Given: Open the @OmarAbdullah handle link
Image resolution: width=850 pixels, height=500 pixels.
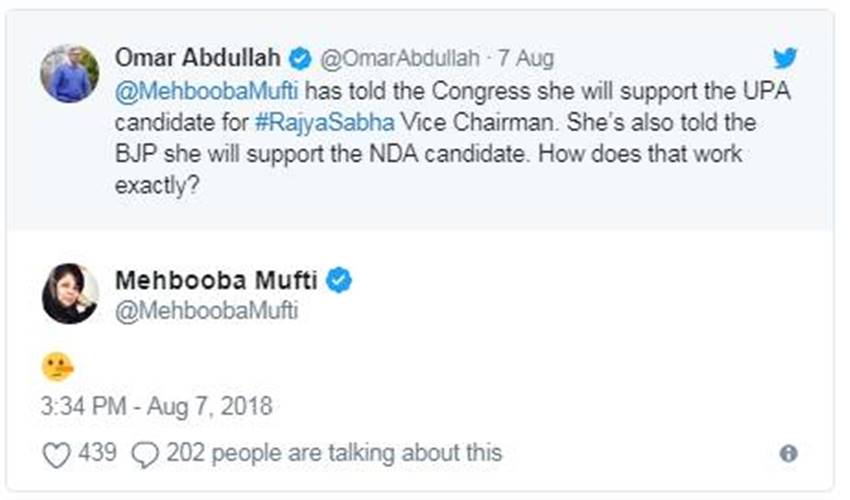Looking at the screenshot, I should pyautogui.click(x=399, y=58).
